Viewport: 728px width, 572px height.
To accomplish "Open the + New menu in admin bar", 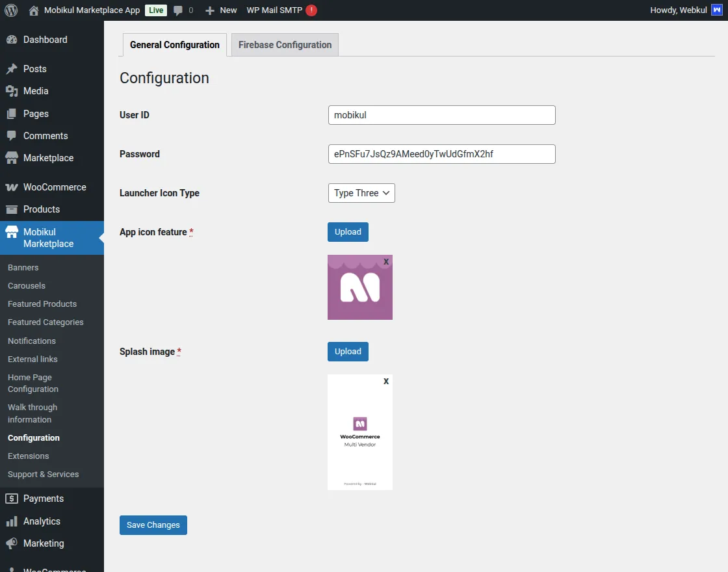I will [x=220, y=10].
